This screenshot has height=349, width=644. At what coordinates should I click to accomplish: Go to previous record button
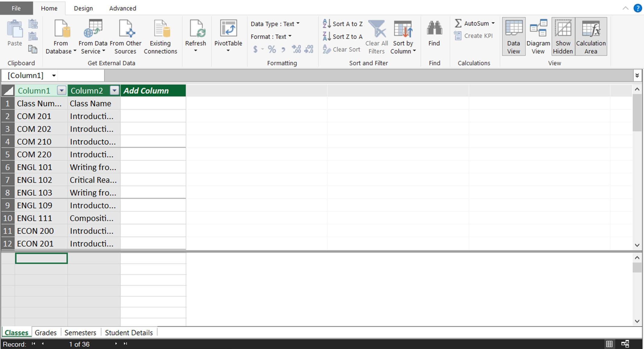coord(43,344)
